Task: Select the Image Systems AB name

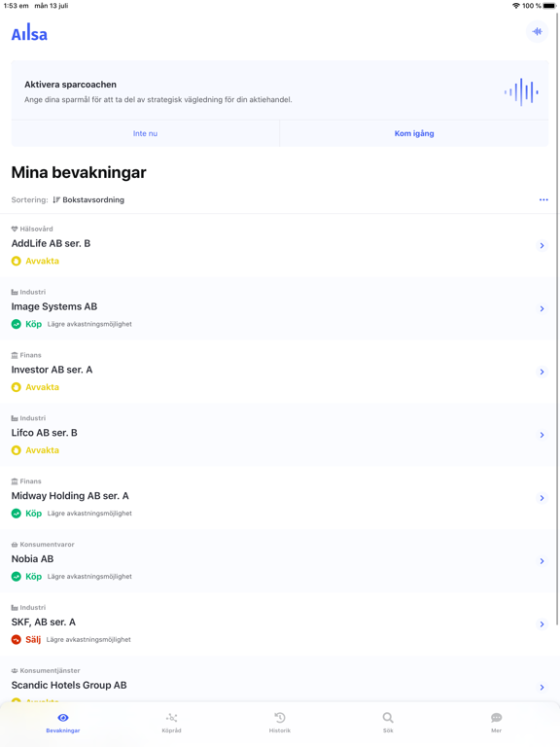Action: pos(54,306)
